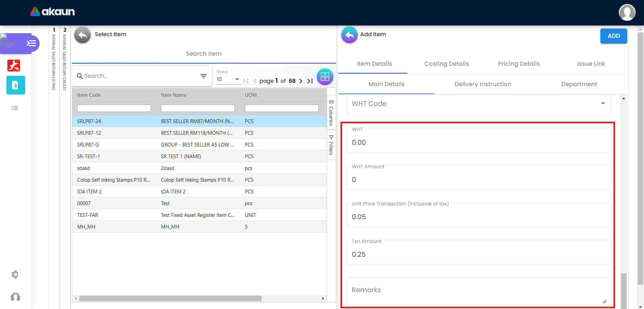The width and height of the screenshot is (644, 309).
Task: Open the user avatar in top bar
Action: [x=627, y=12]
